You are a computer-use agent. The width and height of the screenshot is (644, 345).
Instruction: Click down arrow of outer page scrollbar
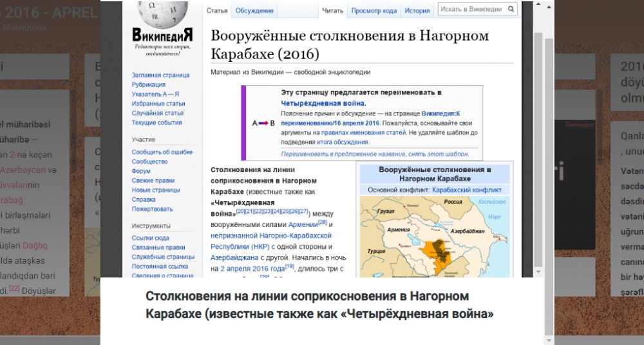(x=549, y=340)
